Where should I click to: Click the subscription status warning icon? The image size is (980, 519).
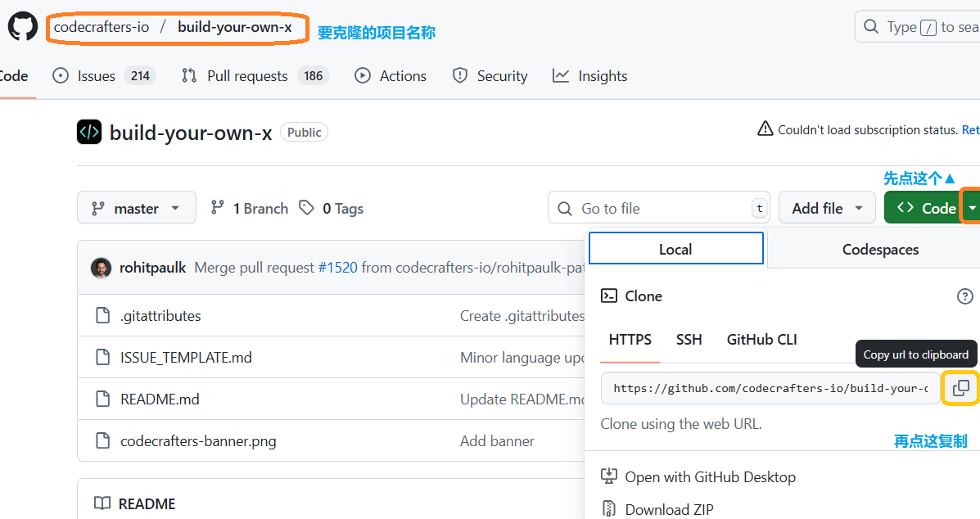tap(765, 129)
